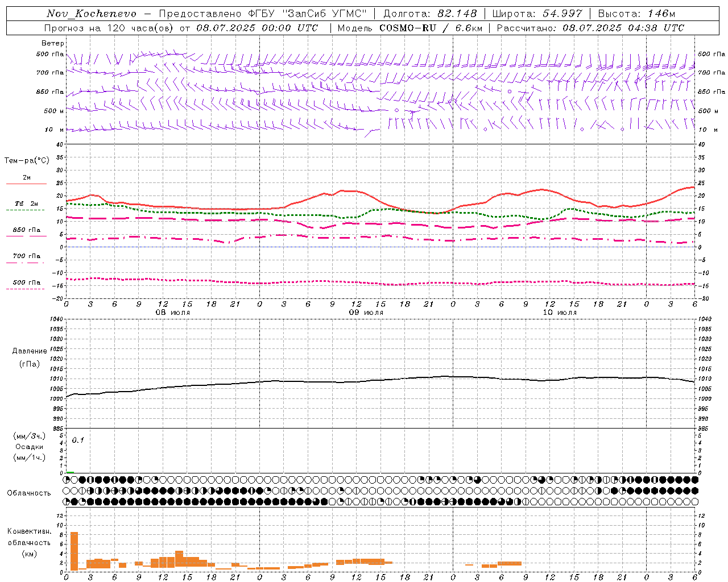Click the tallest orange convective cloud bar

[x=74, y=551]
